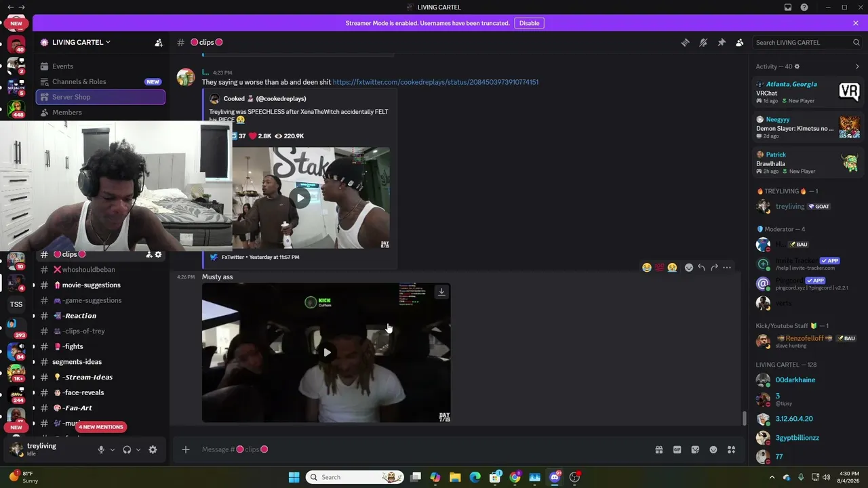Toggle the member list icon
This screenshot has width=868, height=488.
click(x=740, y=42)
